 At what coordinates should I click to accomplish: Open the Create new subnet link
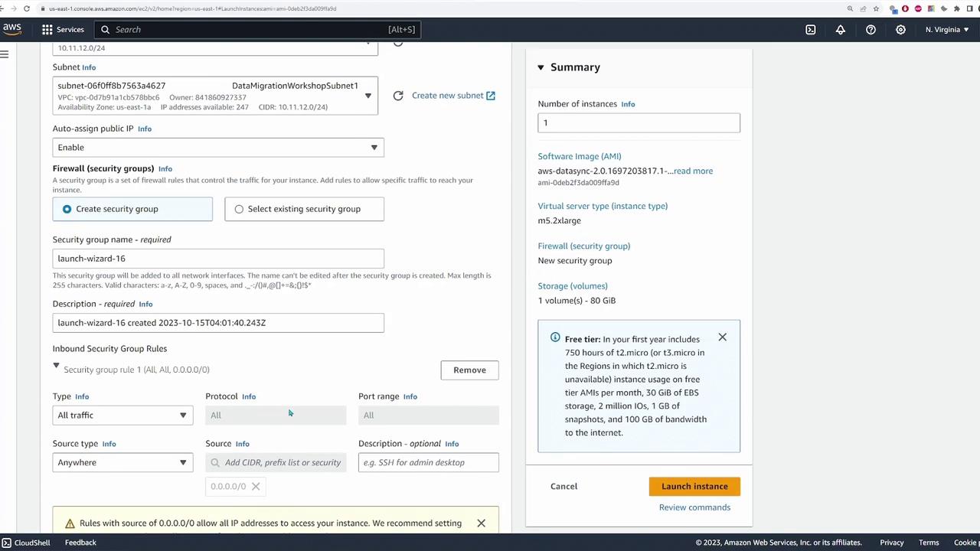click(453, 96)
